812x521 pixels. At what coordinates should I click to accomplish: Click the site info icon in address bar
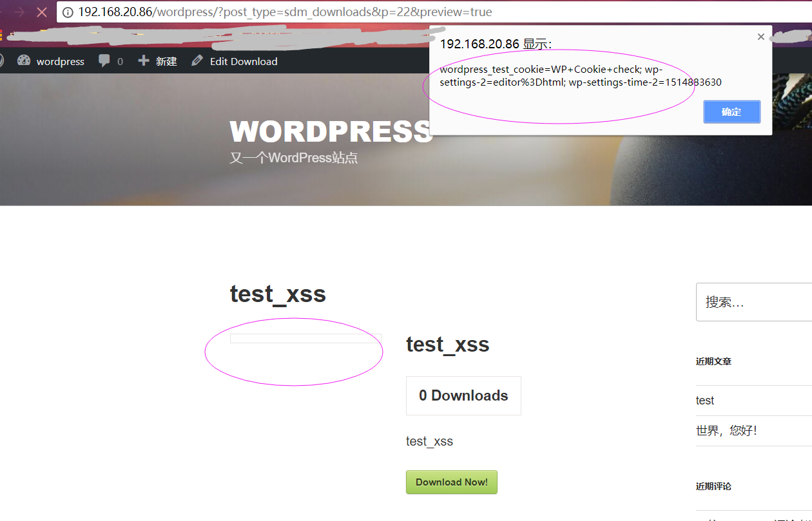pos(68,12)
